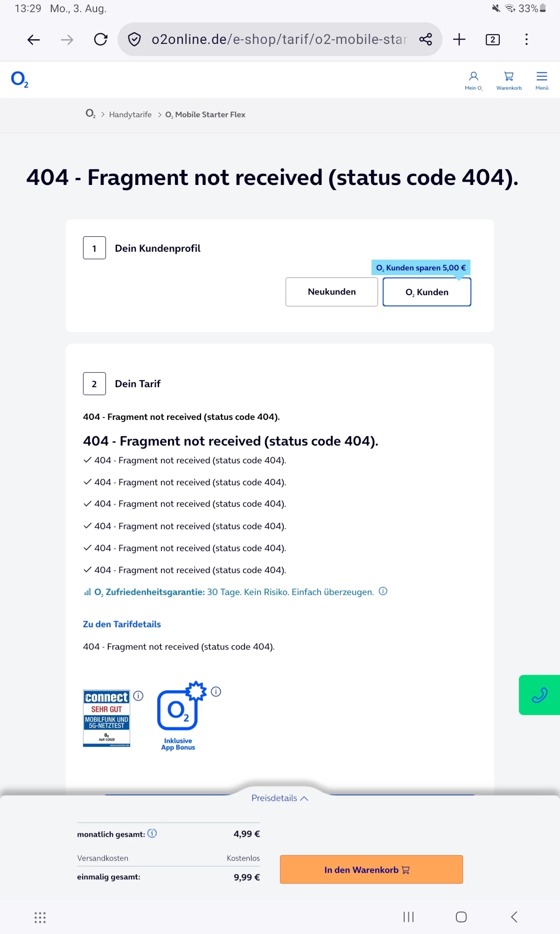Image resolution: width=560 pixels, height=934 pixels.
Task: Select the Neukunden customer option
Action: [332, 292]
